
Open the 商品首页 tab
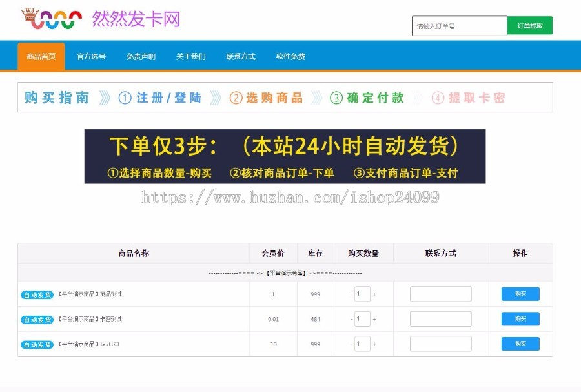tap(41, 56)
